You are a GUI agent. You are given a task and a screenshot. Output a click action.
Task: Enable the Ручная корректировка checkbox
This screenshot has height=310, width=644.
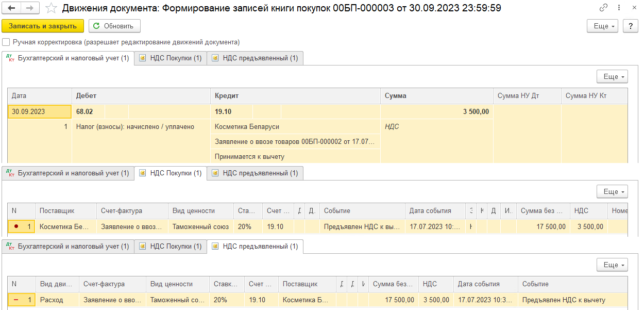click(6, 42)
